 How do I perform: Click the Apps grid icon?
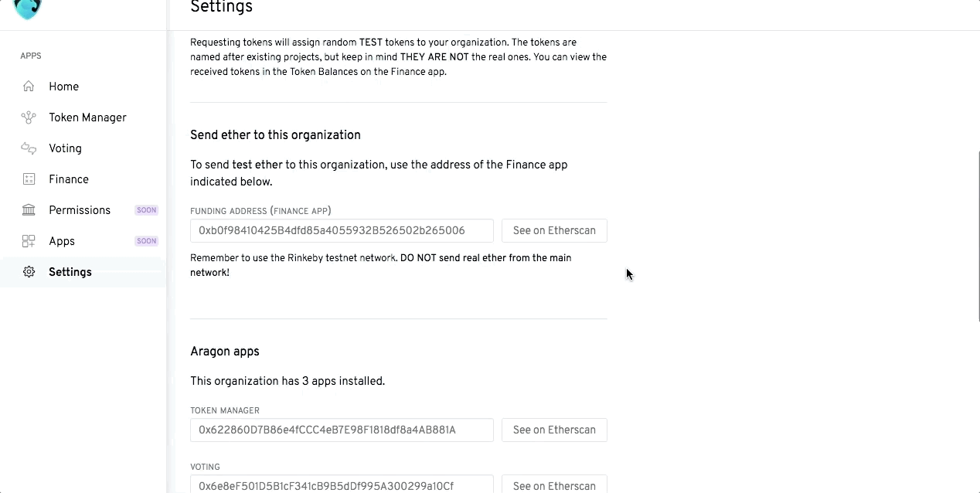(x=29, y=241)
